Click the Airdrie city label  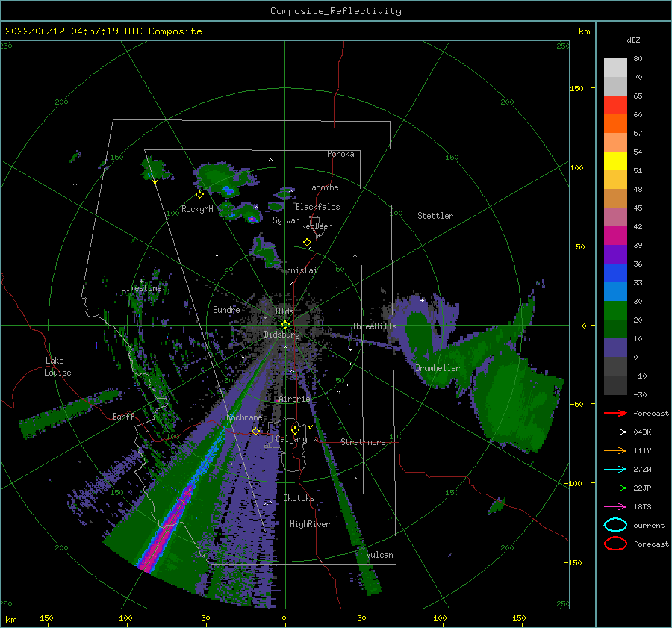coord(294,399)
